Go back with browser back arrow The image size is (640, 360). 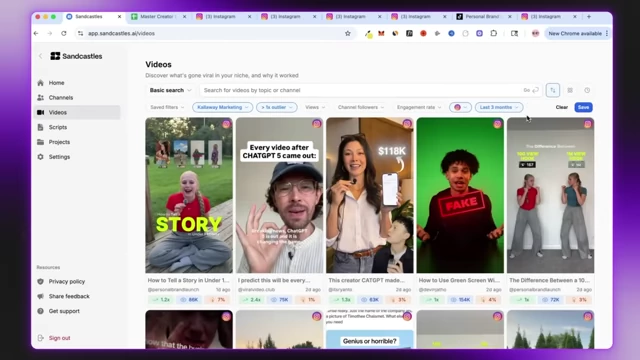[36, 33]
